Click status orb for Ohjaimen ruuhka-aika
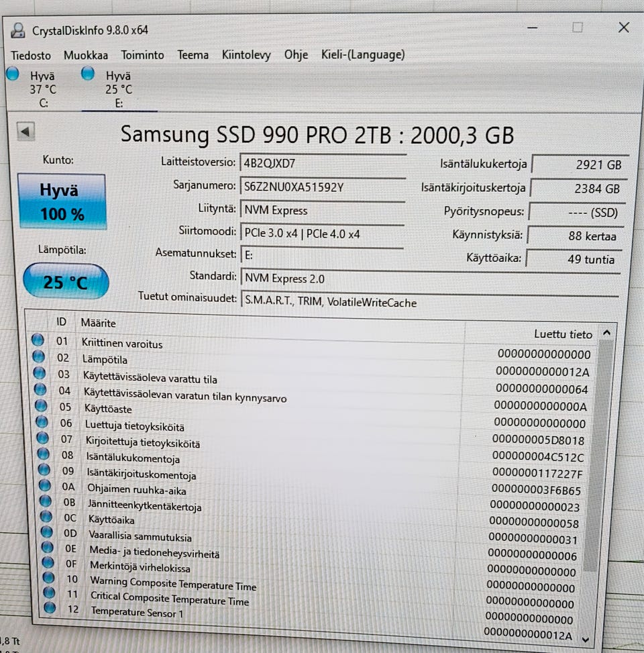Viewport: 644px width, 653px height. tap(45, 485)
